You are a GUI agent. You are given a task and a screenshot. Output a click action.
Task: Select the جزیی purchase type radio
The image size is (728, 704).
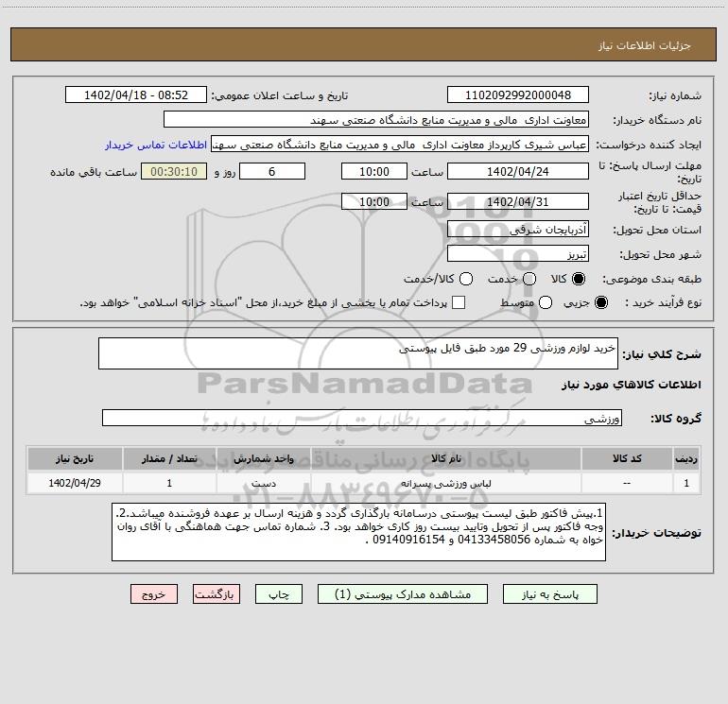click(600, 302)
